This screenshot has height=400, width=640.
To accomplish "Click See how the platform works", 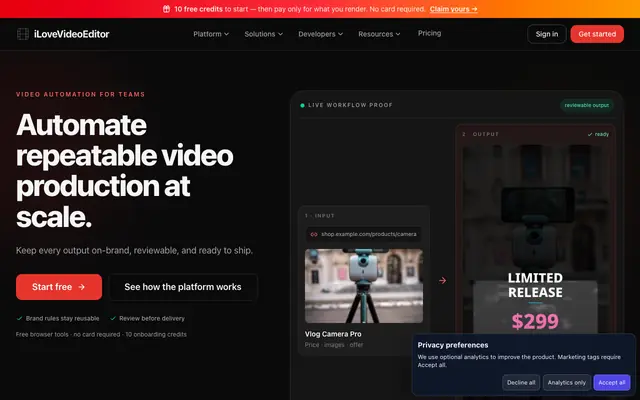I will point(183,287).
